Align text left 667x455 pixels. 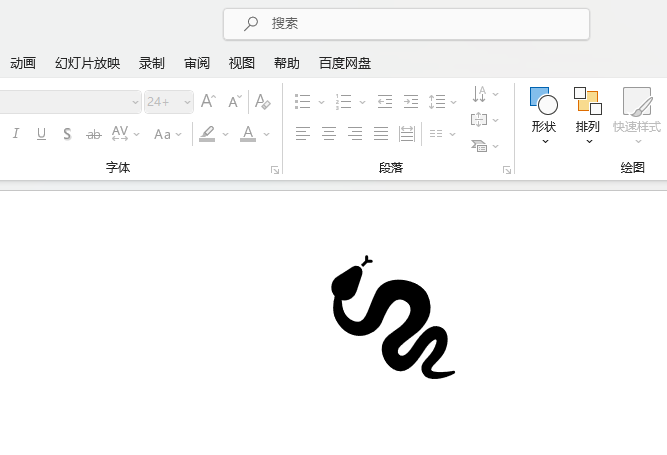coord(303,134)
